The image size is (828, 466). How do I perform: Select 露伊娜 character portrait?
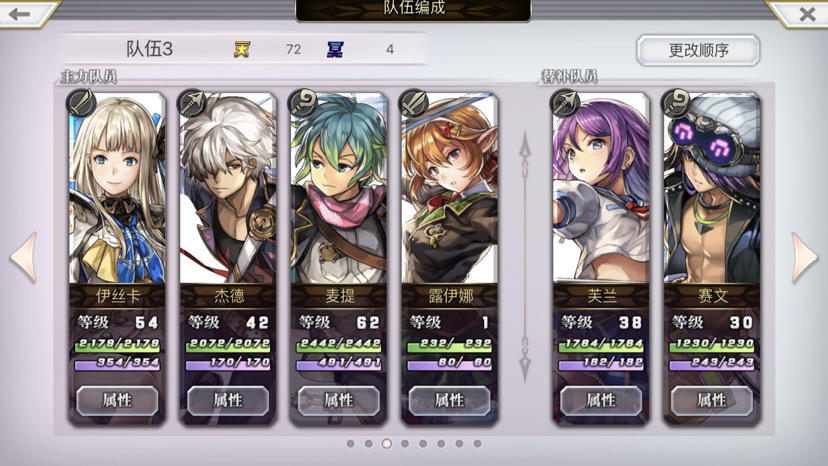tap(450, 189)
